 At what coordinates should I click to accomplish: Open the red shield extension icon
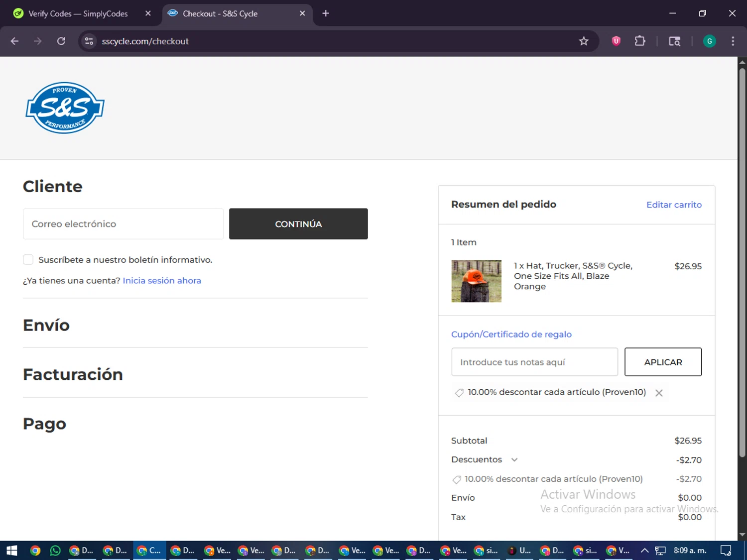click(616, 41)
